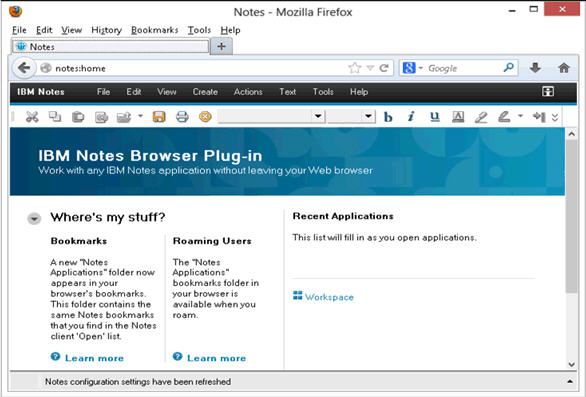Screen dimensions: 586x397
Task: Click the Workspace grid icon
Action: pyautogui.click(x=297, y=295)
